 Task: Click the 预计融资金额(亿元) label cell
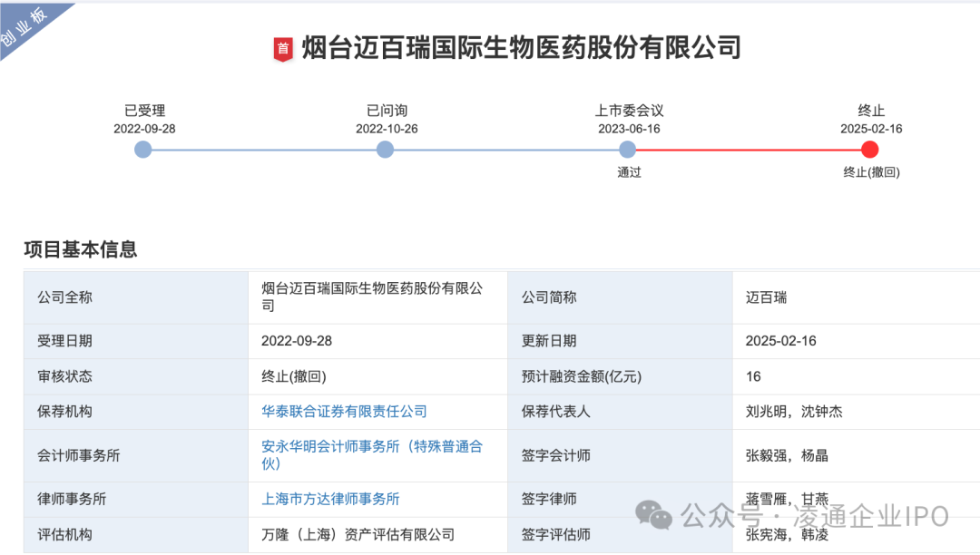coord(620,376)
